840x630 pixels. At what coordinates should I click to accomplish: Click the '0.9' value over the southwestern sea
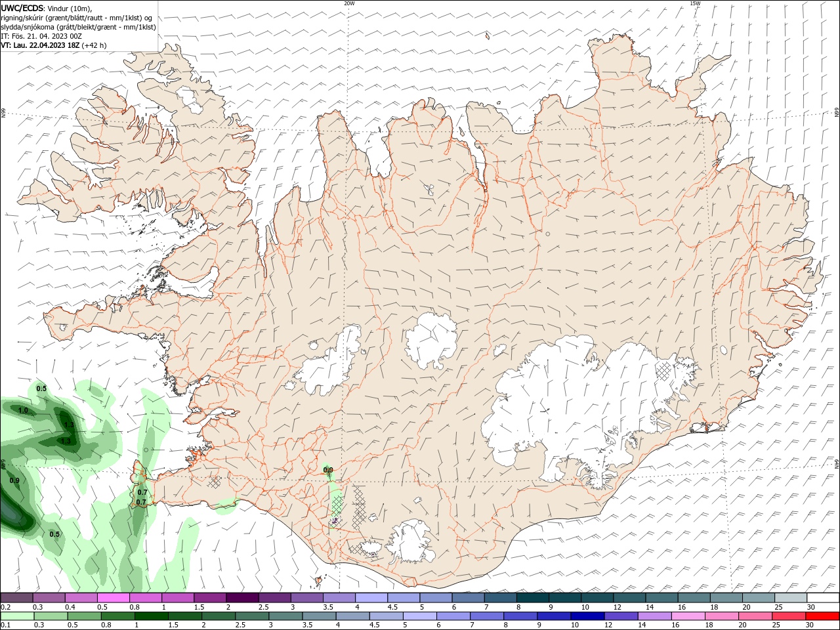click(14, 480)
